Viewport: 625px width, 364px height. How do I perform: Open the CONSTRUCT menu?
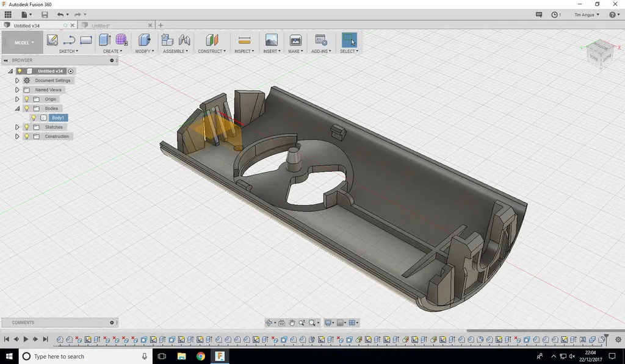211,51
